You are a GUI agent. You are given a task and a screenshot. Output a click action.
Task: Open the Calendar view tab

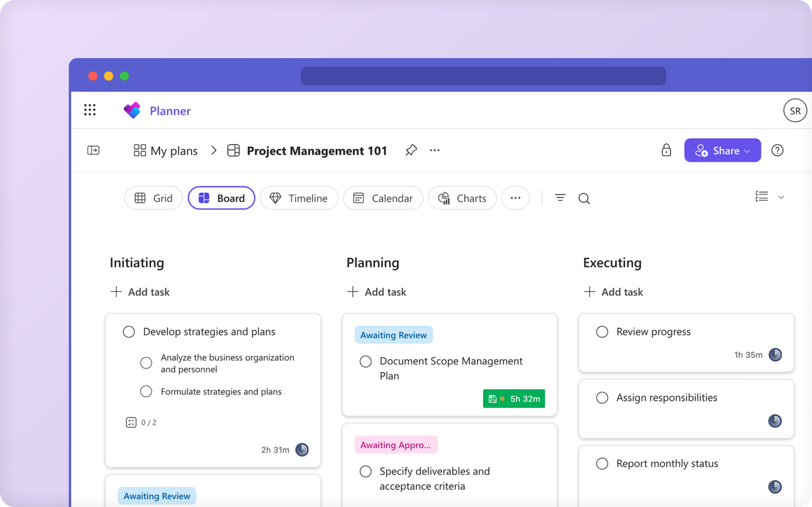point(383,198)
